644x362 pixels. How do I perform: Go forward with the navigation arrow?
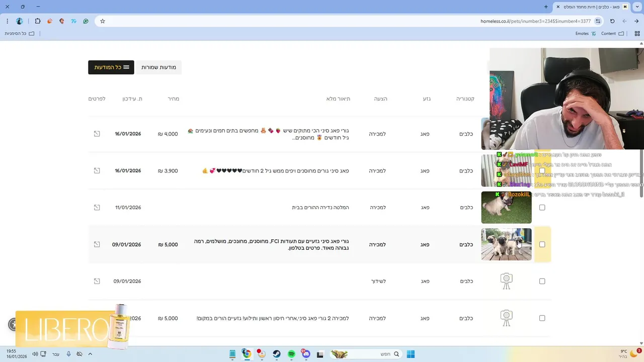(624, 21)
